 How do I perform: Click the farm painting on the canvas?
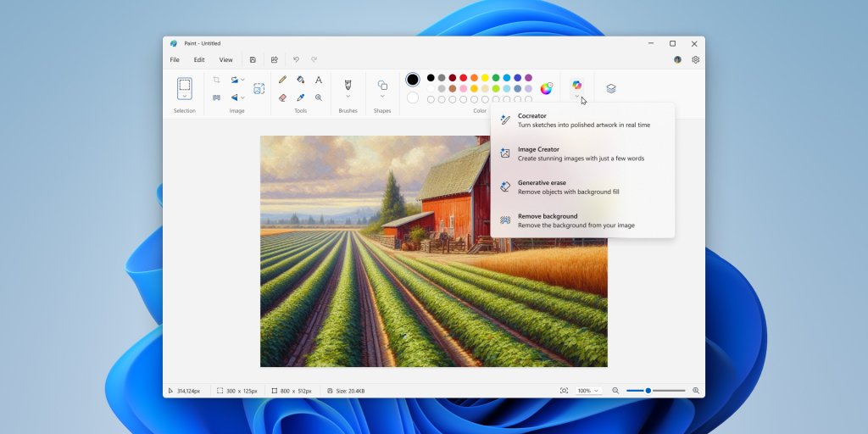pos(434,251)
